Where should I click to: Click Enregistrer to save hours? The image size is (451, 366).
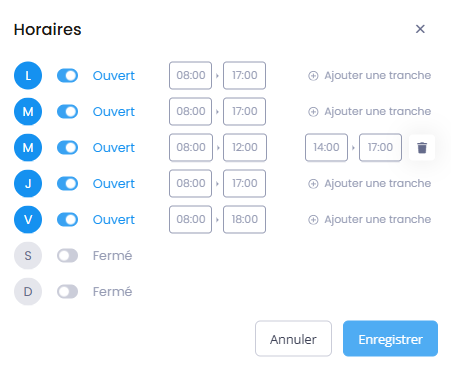pyautogui.click(x=390, y=339)
